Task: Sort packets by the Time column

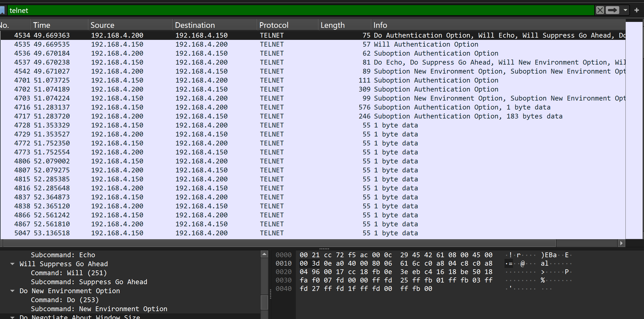Action: click(x=42, y=25)
